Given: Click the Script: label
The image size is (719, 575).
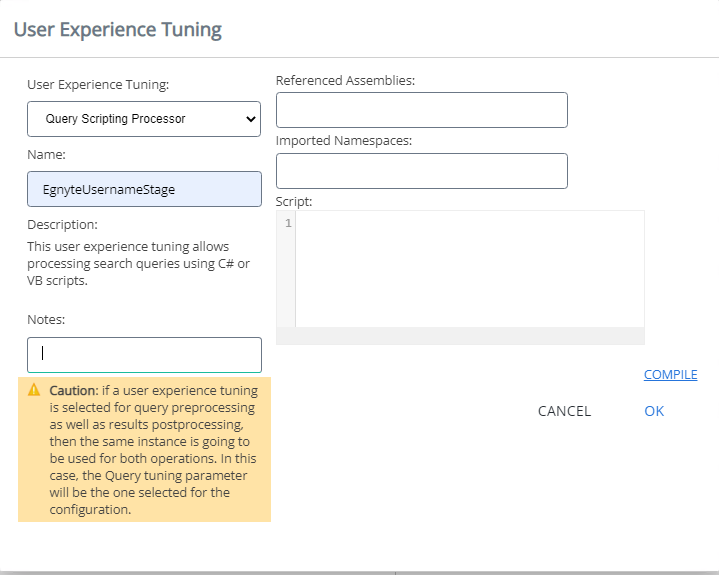Looking at the screenshot, I should coord(294,201).
